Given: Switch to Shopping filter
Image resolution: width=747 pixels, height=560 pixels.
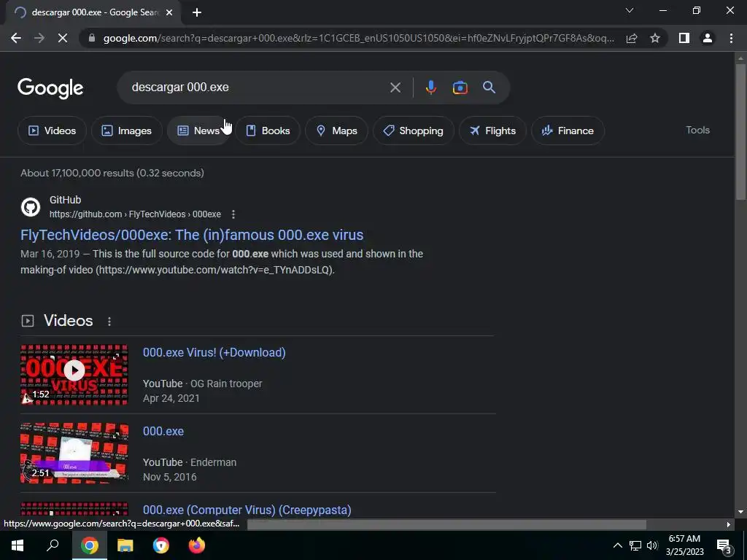Looking at the screenshot, I should (413, 131).
